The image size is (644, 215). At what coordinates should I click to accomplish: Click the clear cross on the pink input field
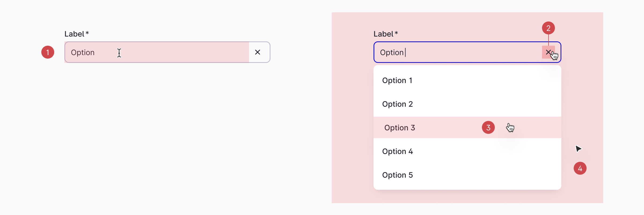[257, 52]
